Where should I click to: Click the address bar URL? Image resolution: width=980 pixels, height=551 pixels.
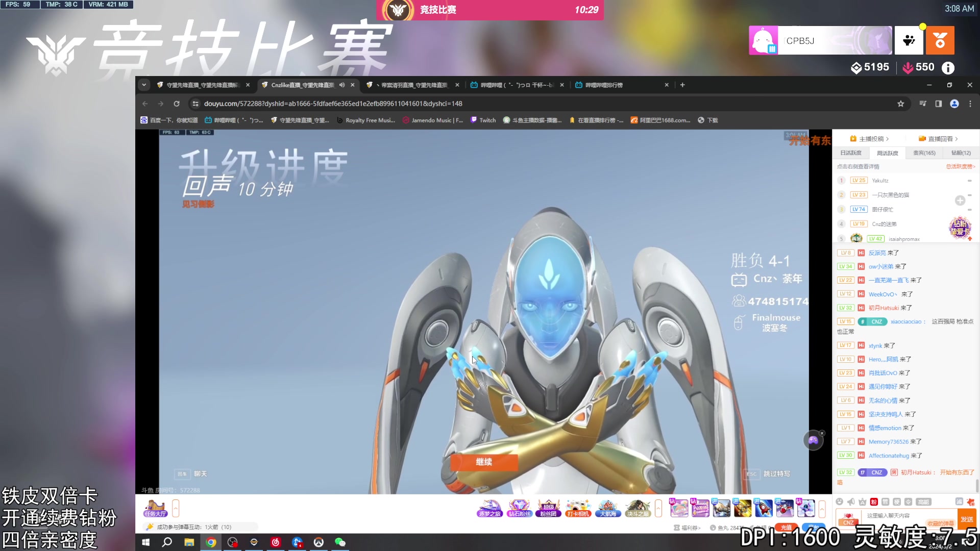click(333, 104)
